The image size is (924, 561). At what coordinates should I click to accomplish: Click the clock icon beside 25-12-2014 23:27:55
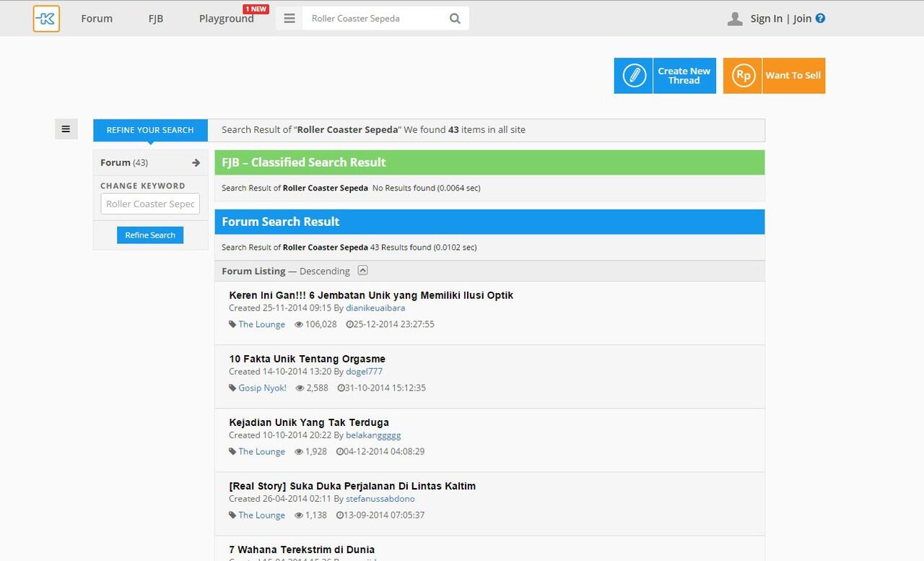pyautogui.click(x=349, y=324)
